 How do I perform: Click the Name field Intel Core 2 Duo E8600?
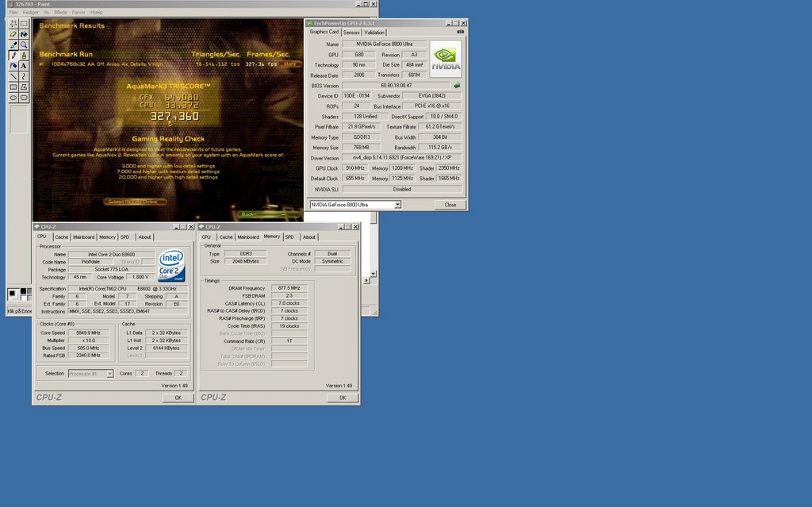111,255
